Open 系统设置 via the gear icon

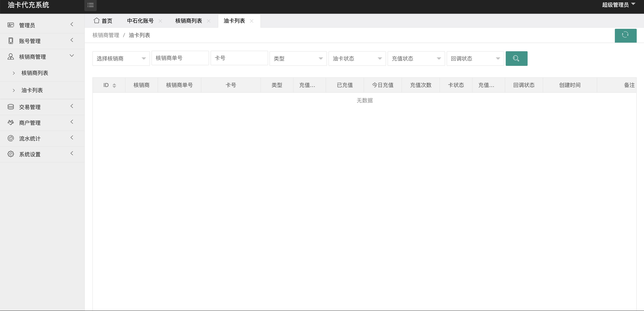(x=11, y=154)
